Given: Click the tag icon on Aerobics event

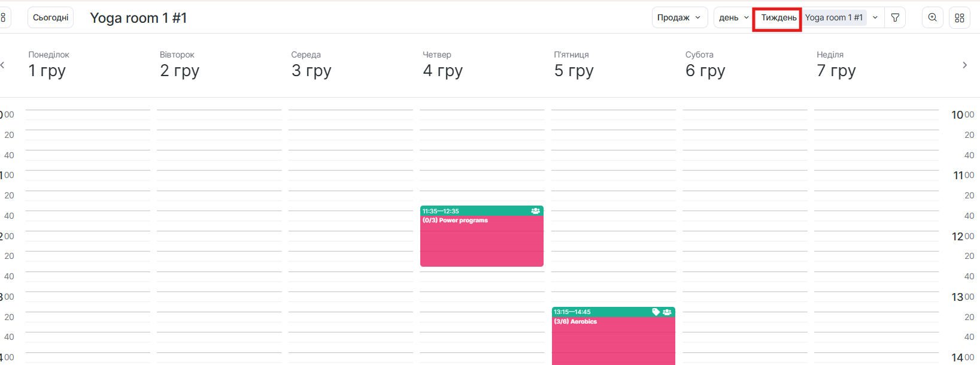Looking at the screenshot, I should [656, 312].
